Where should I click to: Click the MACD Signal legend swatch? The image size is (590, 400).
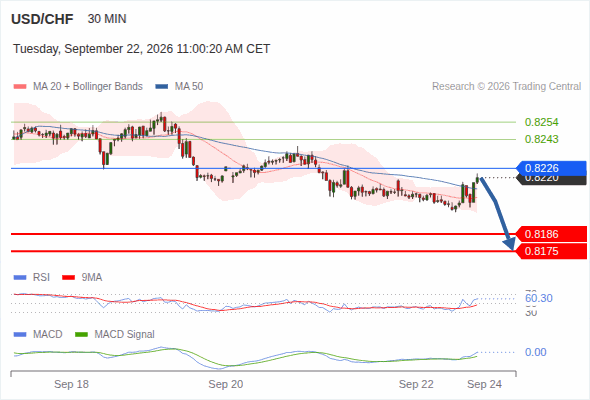(x=81, y=335)
